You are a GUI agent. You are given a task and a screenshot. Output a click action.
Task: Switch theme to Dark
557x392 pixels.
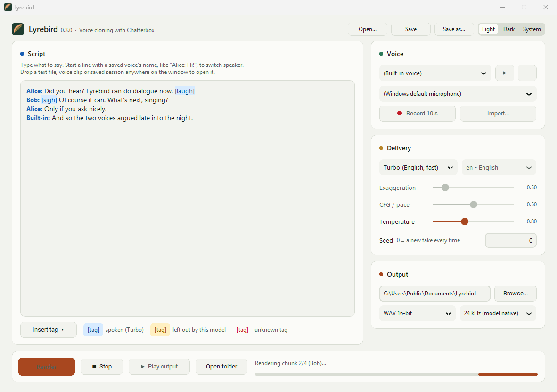coord(508,29)
